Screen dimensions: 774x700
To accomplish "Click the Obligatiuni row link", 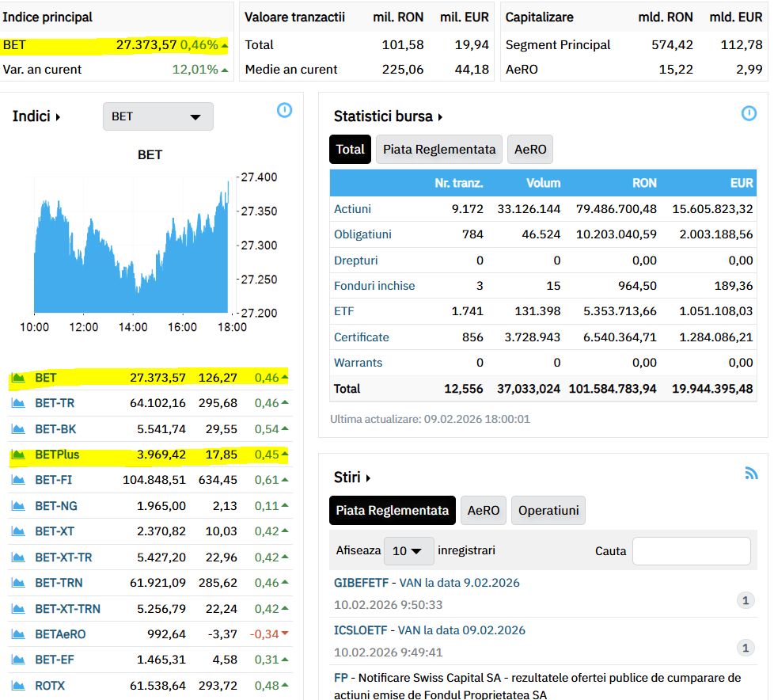I will pos(362,234).
